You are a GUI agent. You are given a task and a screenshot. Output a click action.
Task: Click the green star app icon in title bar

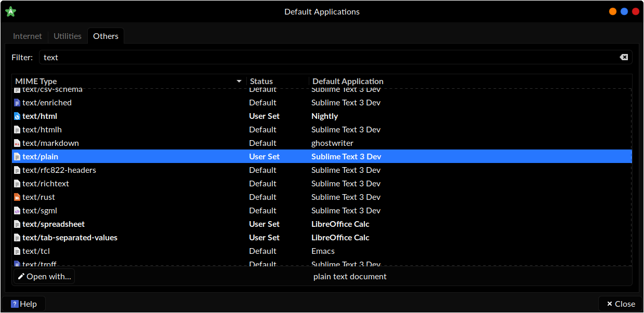(10, 11)
